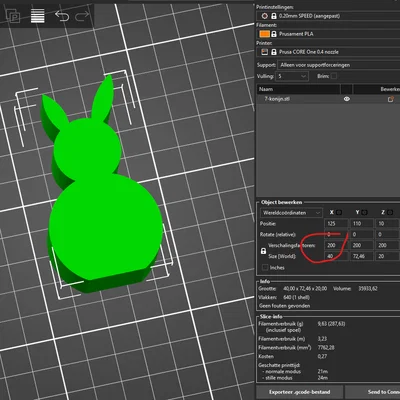This screenshot has width=400, height=400.
Task: Redo the last undone action
Action: (x=82, y=16)
